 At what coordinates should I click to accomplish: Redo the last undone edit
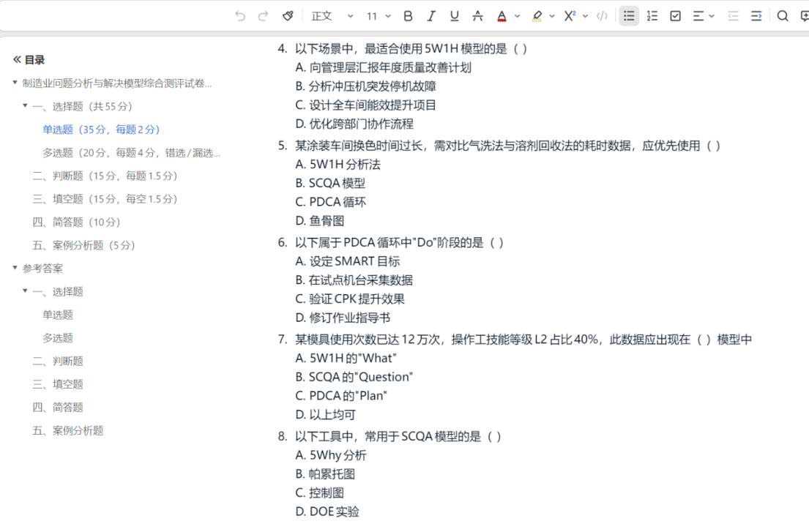point(263,16)
